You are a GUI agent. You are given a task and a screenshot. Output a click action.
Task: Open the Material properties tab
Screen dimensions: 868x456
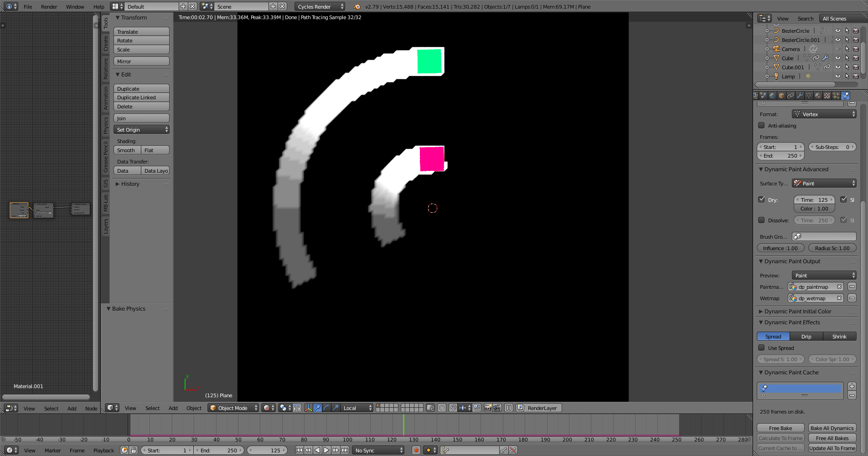click(817, 95)
